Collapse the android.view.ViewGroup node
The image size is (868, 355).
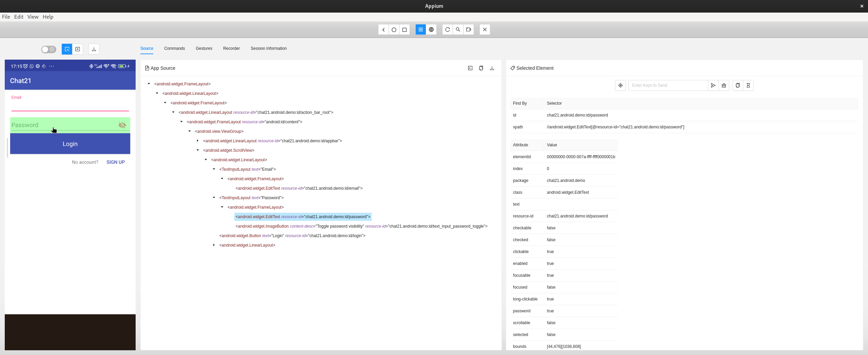(x=190, y=131)
